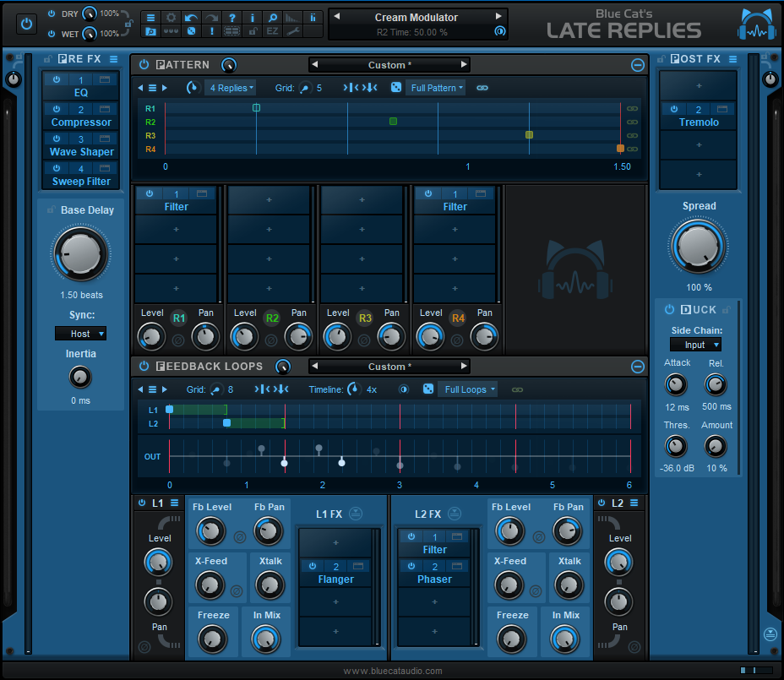Screen dimensions: 784x680
Task: Click the Phaser effect in L2 FX
Action: pos(434,579)
